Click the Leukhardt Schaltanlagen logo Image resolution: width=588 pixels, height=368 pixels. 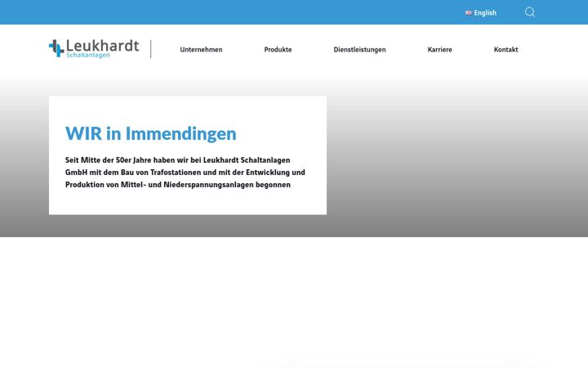(x=94, y=49)
